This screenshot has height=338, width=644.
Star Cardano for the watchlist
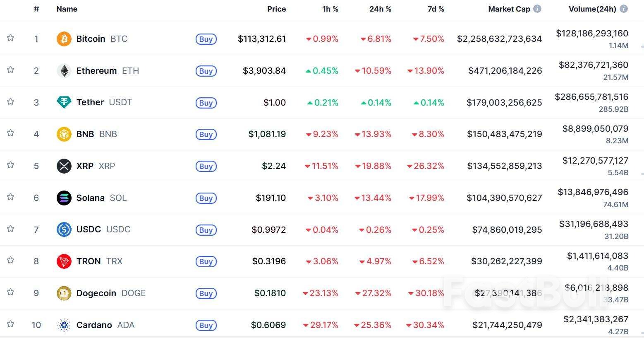pyautogui.click(x=11, y=324)
